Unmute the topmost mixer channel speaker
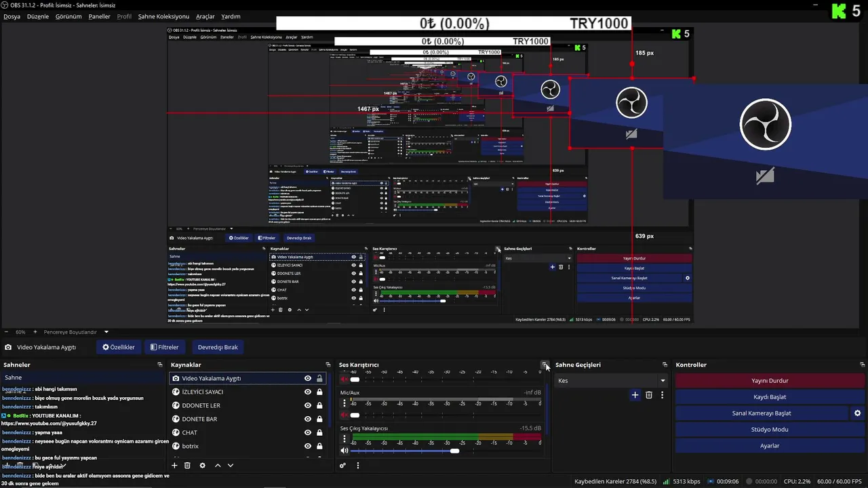 coord(344,380)
